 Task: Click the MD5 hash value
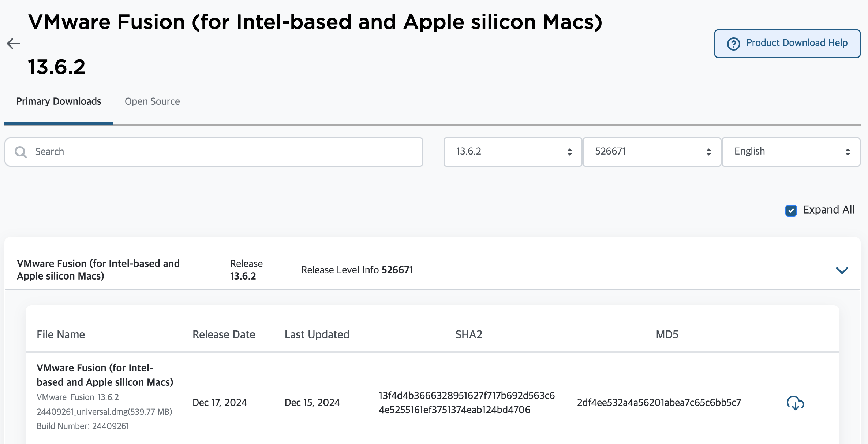(x=659, y=403)
